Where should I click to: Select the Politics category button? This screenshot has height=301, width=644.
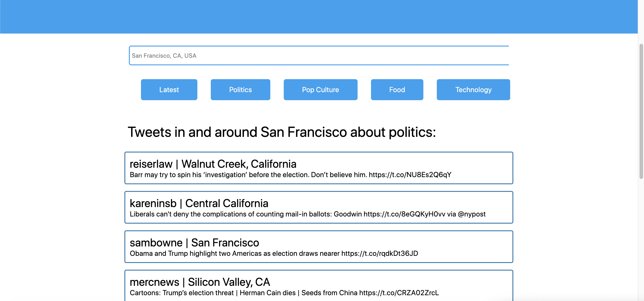click(x=240, y=90)
